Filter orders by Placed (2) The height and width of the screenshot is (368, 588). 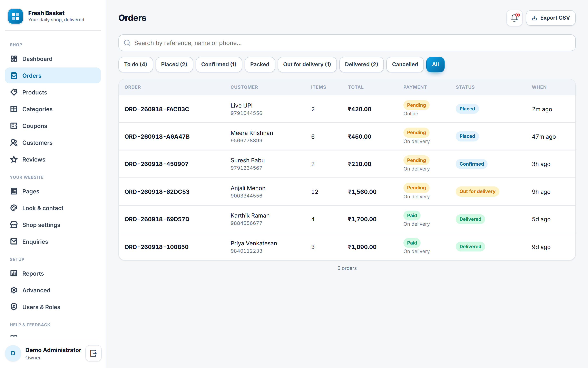pyautogui.click(x=174, y=64)
